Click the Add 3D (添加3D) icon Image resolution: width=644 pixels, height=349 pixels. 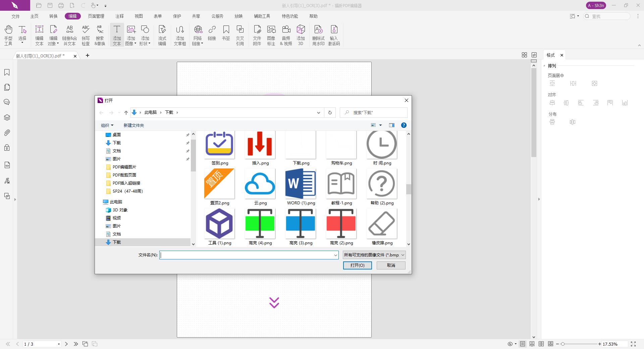[x=301, y=35]
